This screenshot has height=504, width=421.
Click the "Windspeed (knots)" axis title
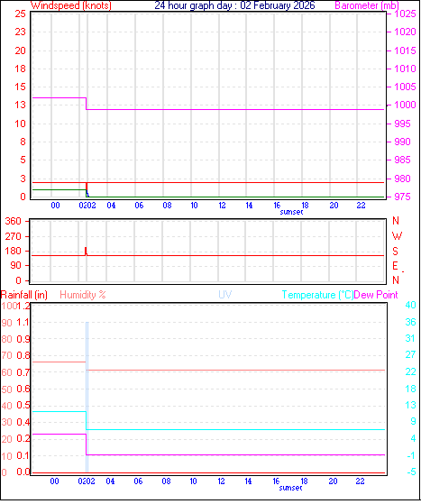click(71, 5)
